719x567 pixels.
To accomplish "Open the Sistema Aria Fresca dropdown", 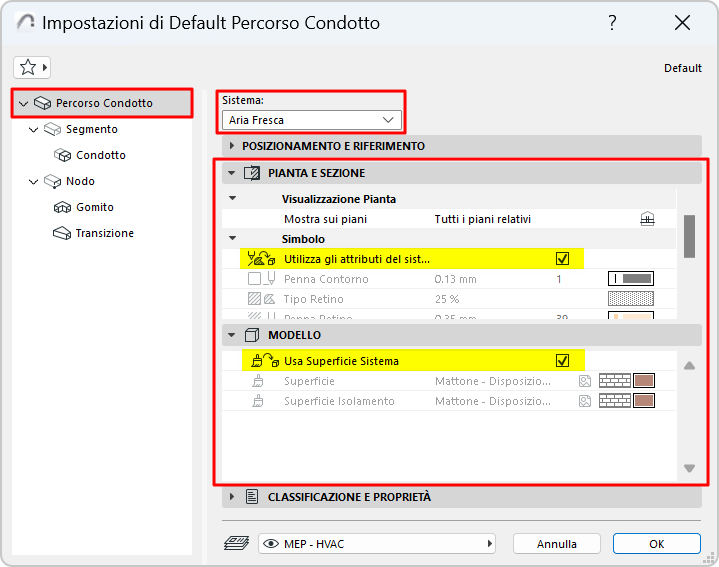I will 311,120.
